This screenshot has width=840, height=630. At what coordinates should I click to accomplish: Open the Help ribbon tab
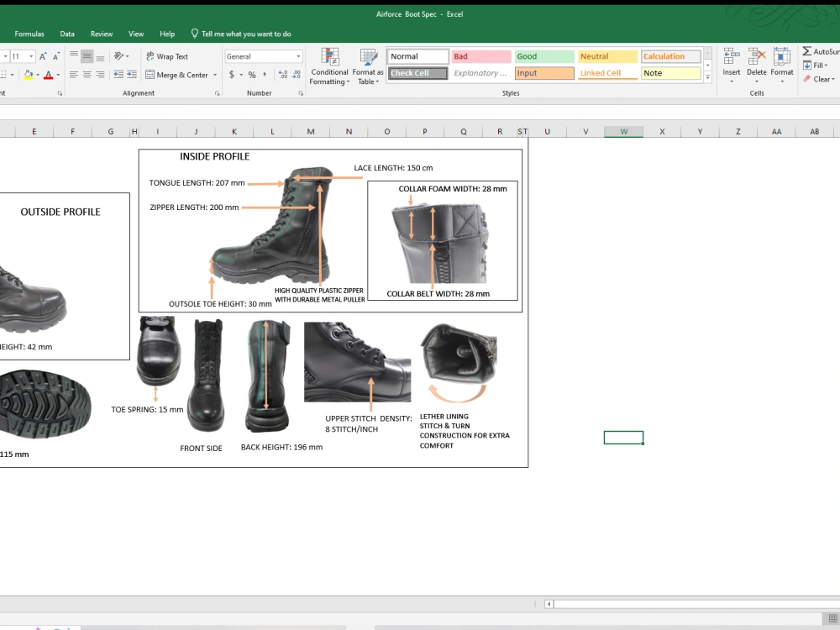pos(167,34)
